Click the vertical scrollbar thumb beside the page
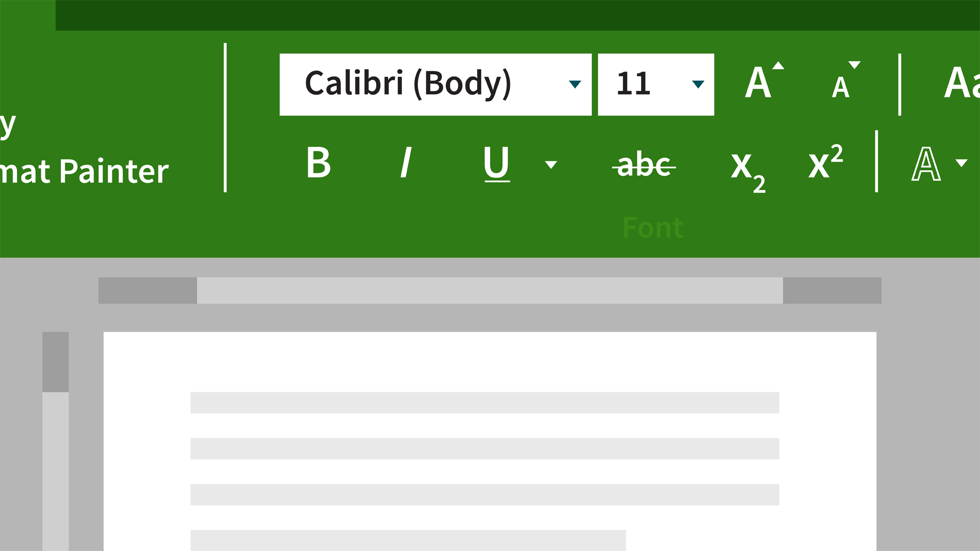The height and width of the screenshot is (551, 980). [56, 362]
